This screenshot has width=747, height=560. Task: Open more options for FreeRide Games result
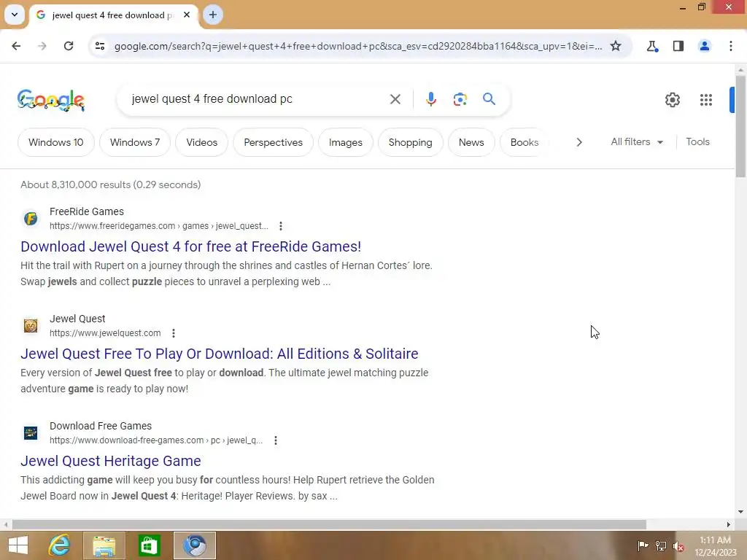(281, 226)
